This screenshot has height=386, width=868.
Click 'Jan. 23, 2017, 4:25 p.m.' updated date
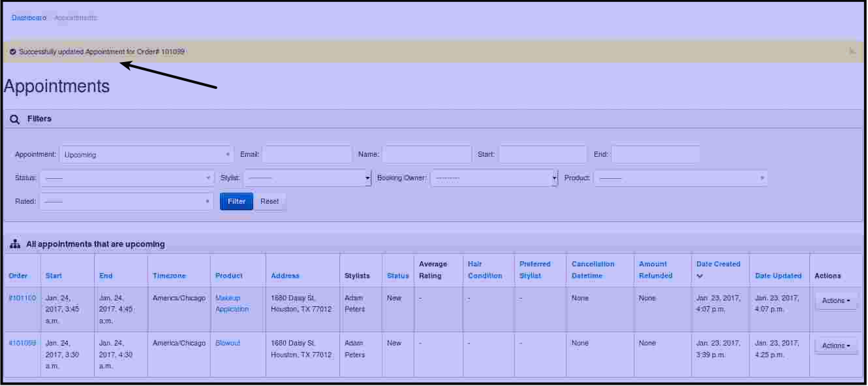(777, 349)
